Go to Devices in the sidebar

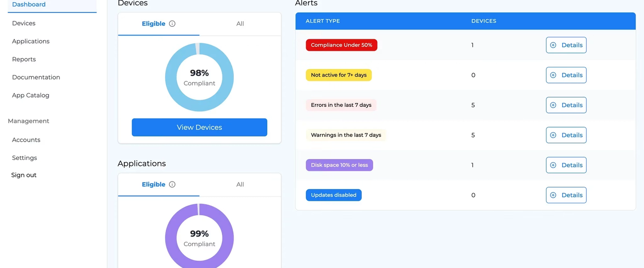[24, 23]
